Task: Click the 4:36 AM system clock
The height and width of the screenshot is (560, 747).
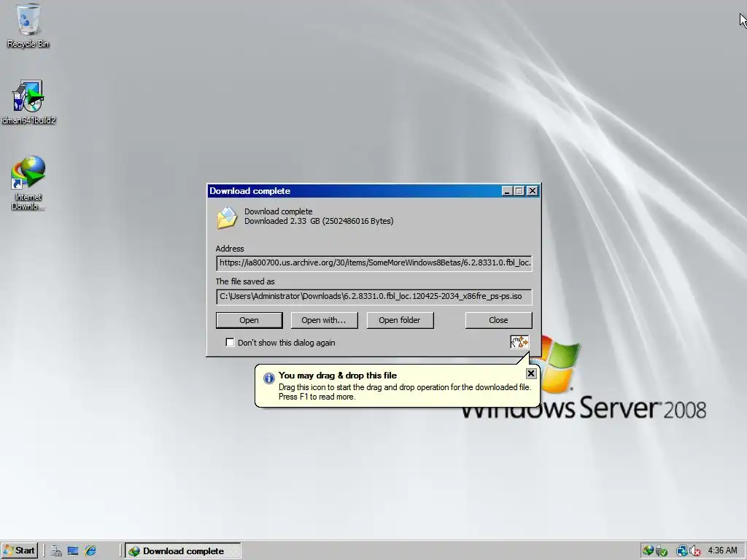Action: click(722, 551)
